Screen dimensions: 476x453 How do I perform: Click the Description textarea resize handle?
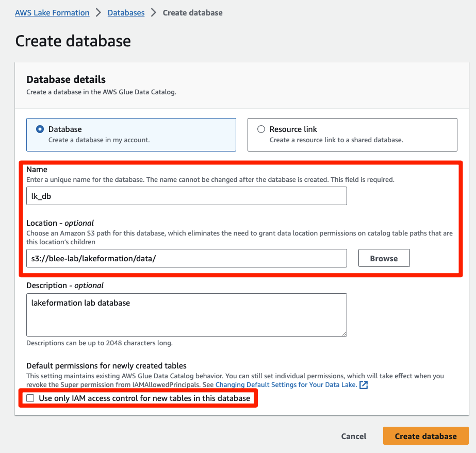coord(344,333)
